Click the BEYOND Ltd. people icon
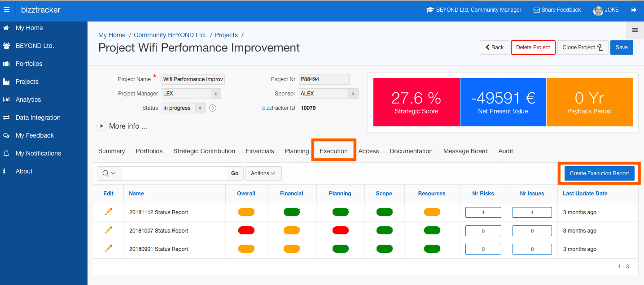Image resolution: width=644 pixels, height=285 pixels. (x=6, y=46)
